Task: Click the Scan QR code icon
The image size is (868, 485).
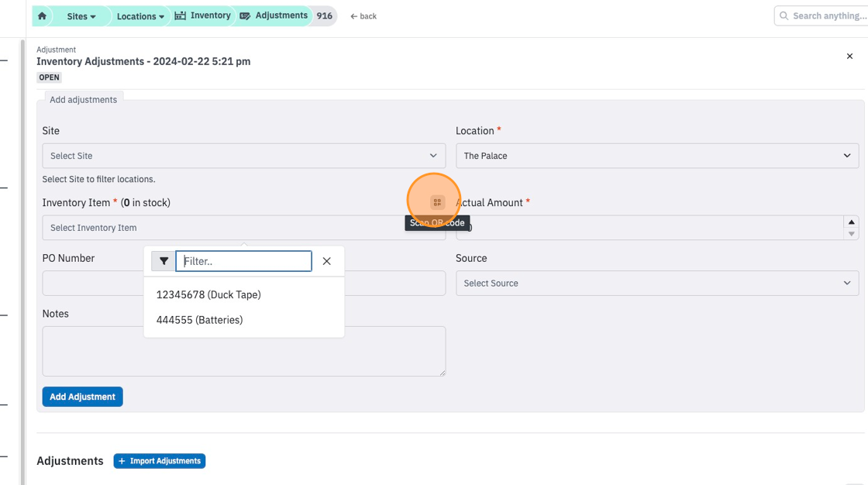Action: pyautogui.click(x=437, y=202)
